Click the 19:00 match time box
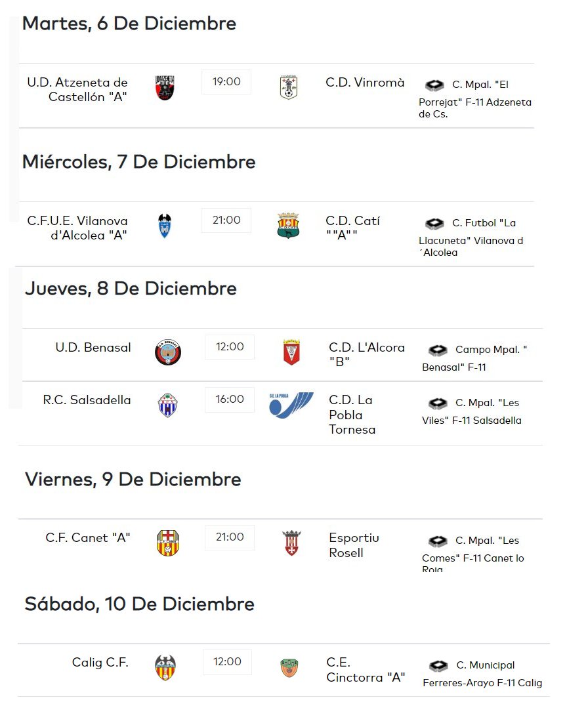The image size is (588, 702). point(226,82)
